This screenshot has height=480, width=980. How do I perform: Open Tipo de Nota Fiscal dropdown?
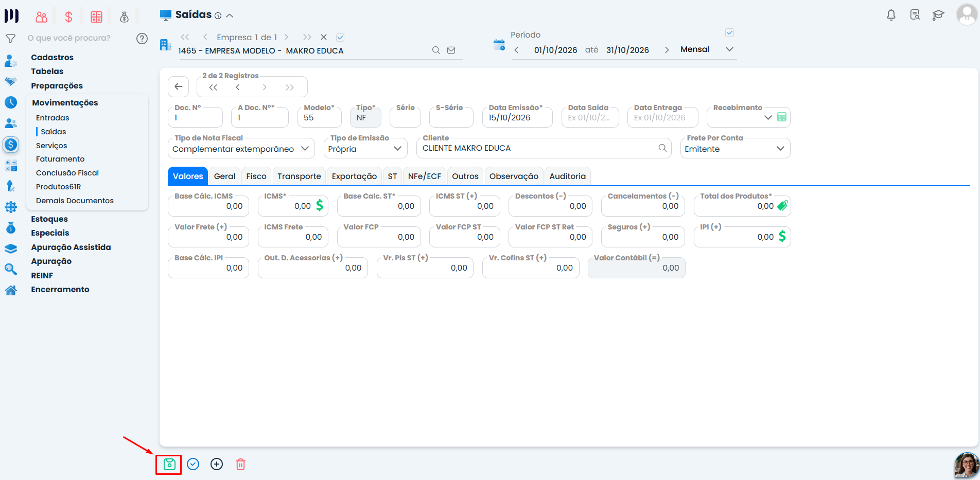coord(241,149)
